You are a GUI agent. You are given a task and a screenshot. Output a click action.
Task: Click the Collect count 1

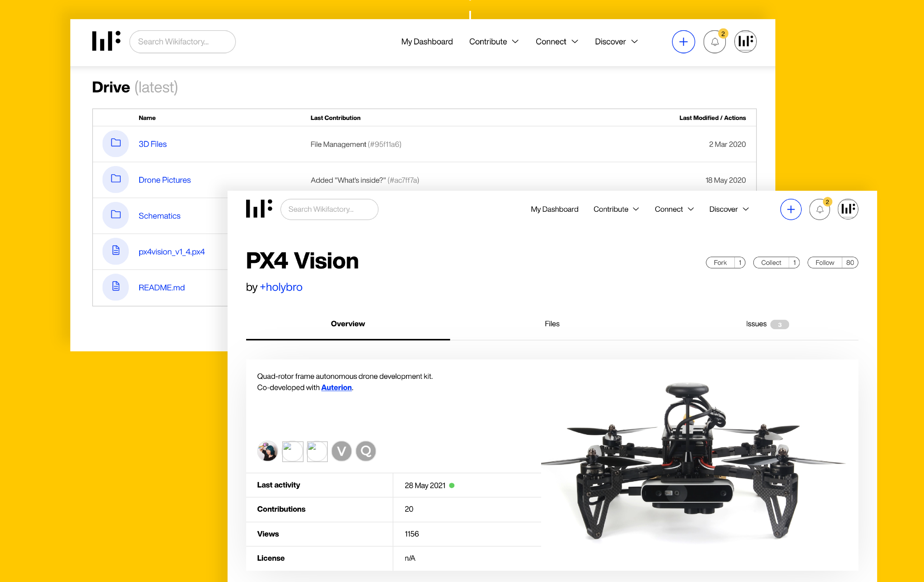pos(794,262)
